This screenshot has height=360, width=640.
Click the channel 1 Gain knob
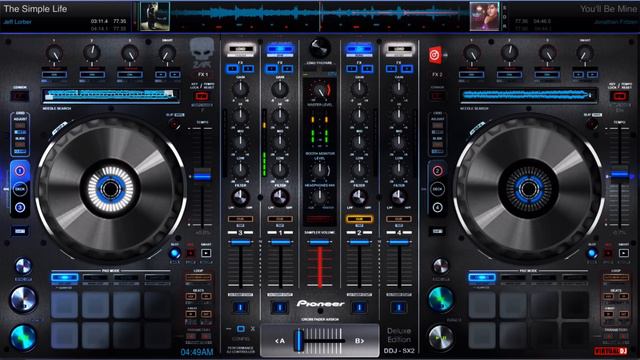tap(280, 89)
